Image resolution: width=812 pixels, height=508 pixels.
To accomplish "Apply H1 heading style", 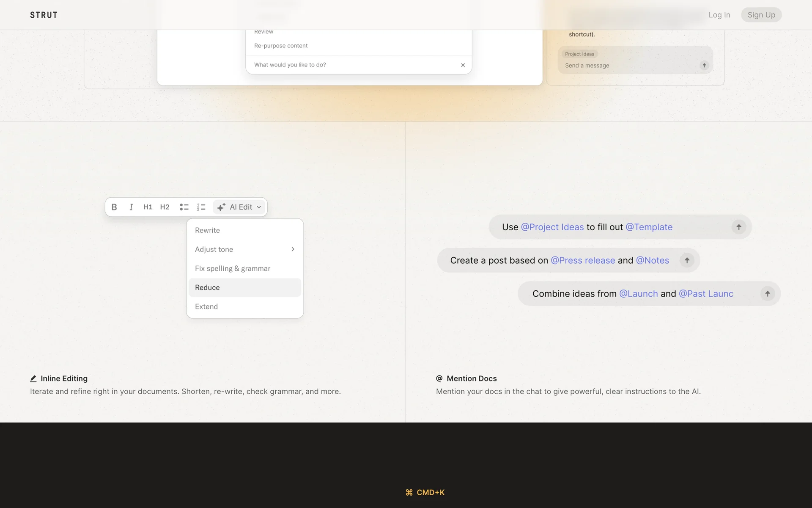I will [x=148, y=207].
